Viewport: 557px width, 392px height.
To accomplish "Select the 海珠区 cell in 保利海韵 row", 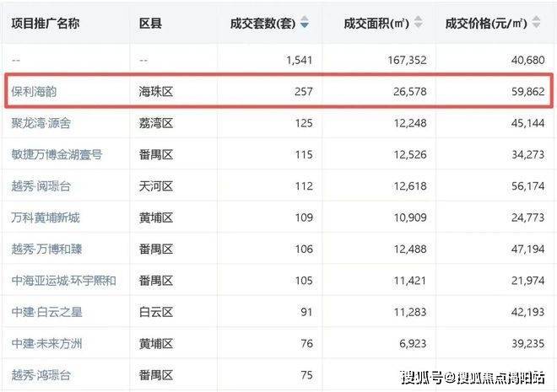I will point(156,92).
